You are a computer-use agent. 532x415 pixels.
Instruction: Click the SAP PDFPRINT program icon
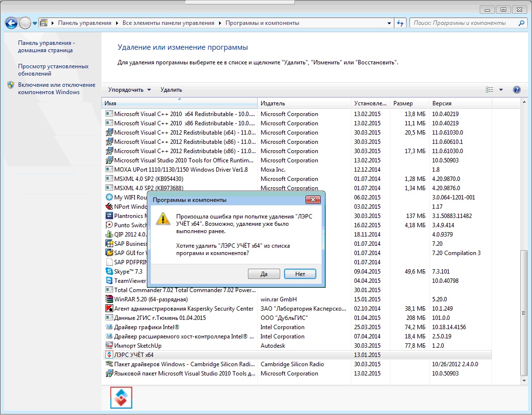[109, 262]
